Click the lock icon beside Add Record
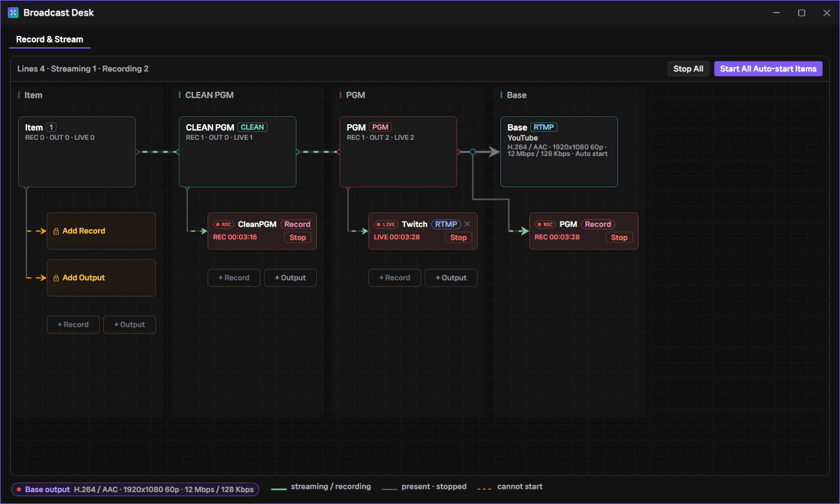Image resolution: width=840 pixels, height=504 pixels. pos(56,231)
